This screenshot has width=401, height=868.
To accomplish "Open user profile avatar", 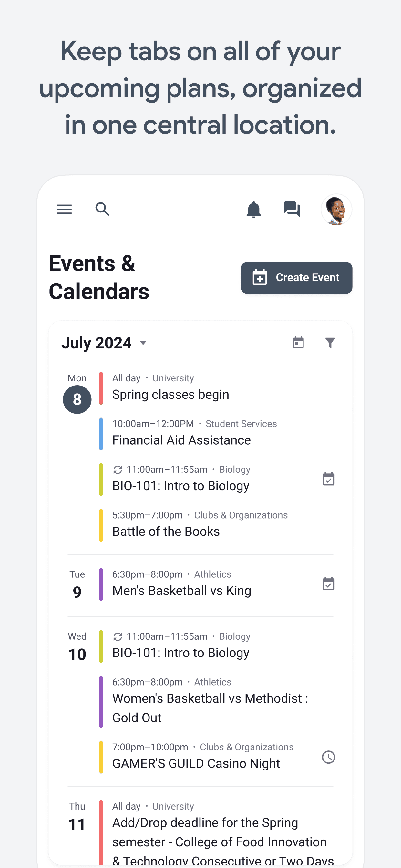I will point(336,210).
